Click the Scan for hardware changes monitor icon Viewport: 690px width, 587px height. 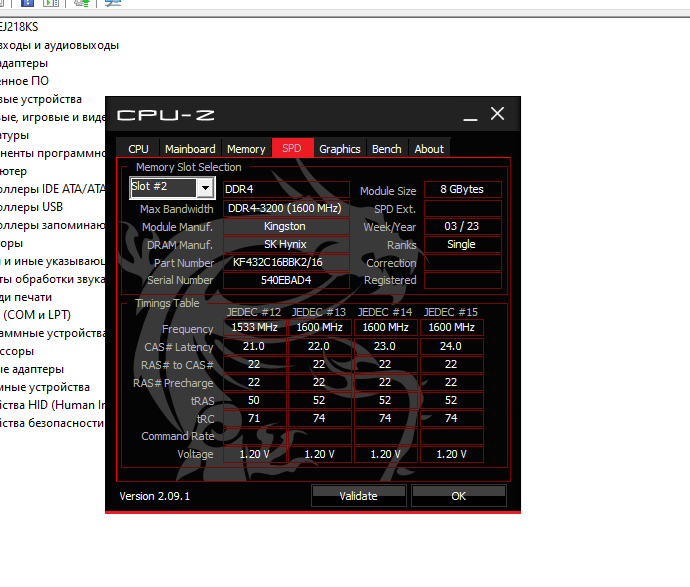pos(113,3)
